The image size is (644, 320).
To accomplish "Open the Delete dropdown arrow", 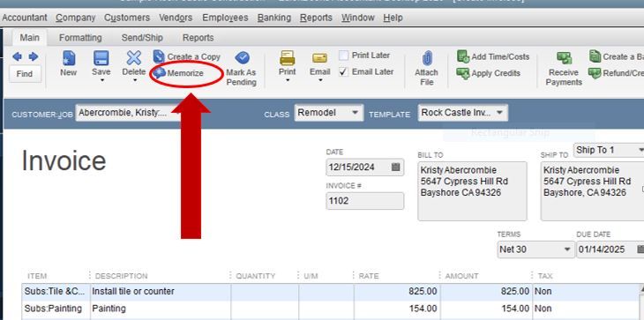I will (x=134, y=80).
